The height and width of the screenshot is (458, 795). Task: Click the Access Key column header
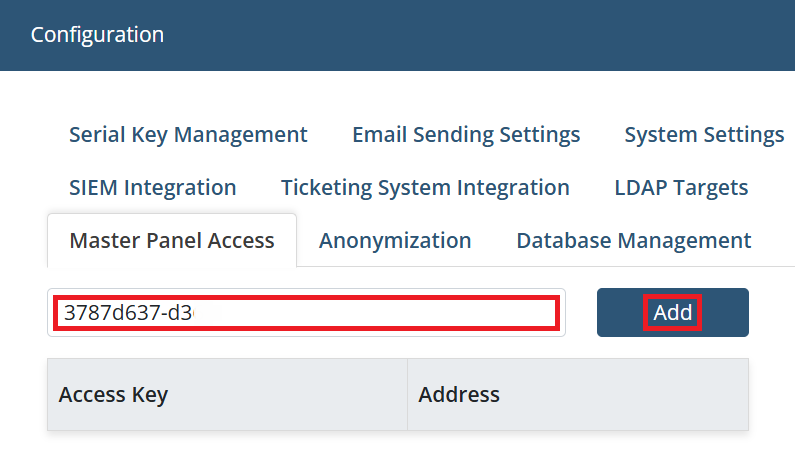113,394
